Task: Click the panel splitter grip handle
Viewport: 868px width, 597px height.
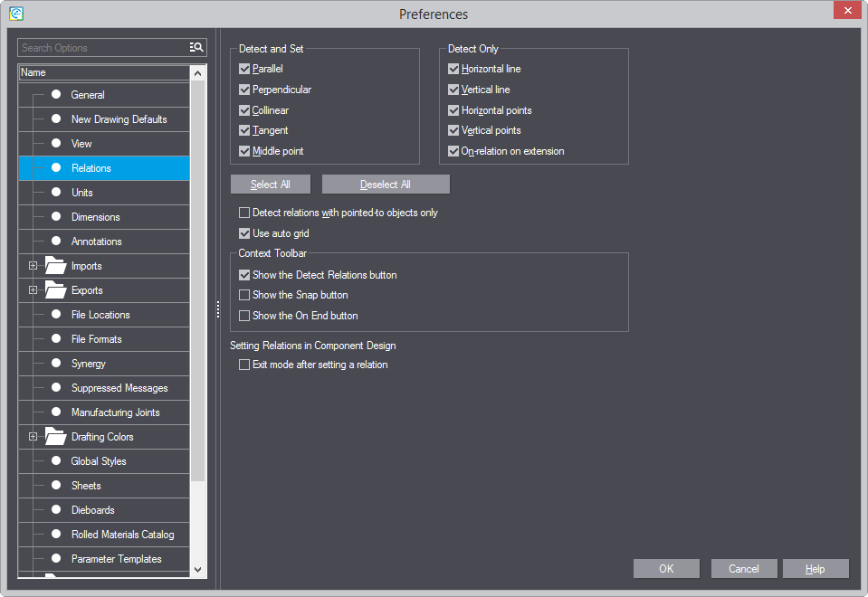Action: (218, 309)
